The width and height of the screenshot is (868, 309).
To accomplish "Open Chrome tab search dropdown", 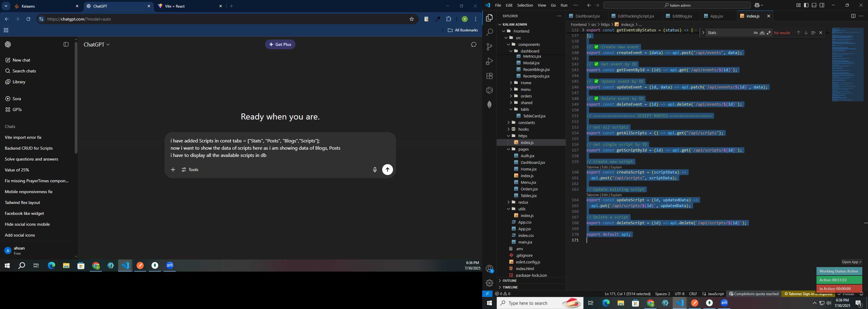I will tap(6, 6).
